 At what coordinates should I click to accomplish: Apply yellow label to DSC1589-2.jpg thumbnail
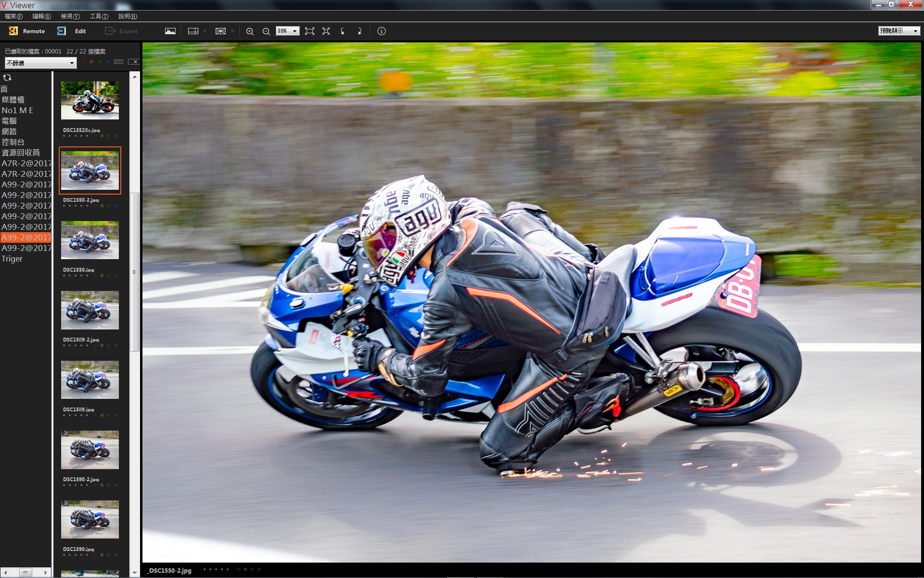click(x=102, y=345)
